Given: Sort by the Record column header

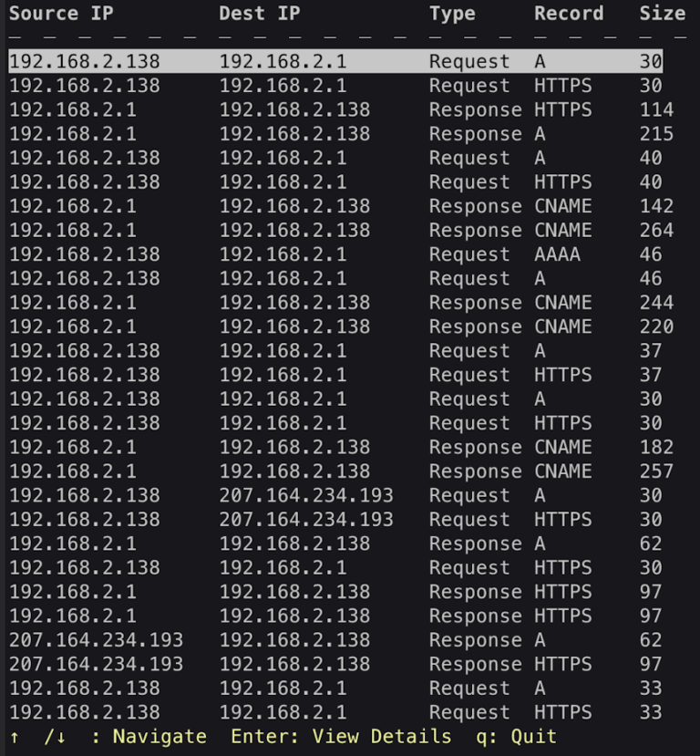Looking at the screenshot, I should [569, 14].
